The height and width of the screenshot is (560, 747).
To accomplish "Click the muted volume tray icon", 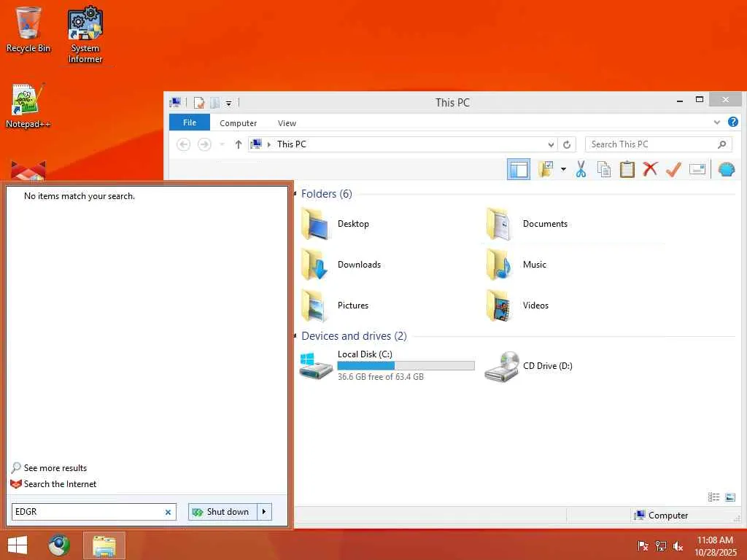I will point(678,545).
